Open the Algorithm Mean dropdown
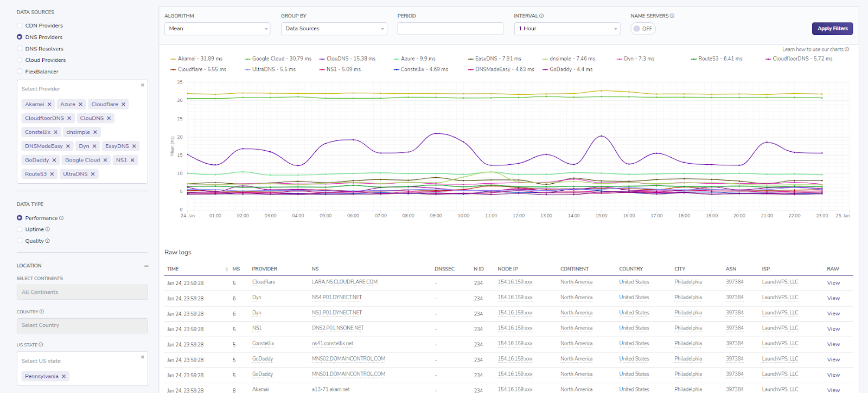This screenshot has width=868, height=393. pyautogui.click(x=217, y=29)
